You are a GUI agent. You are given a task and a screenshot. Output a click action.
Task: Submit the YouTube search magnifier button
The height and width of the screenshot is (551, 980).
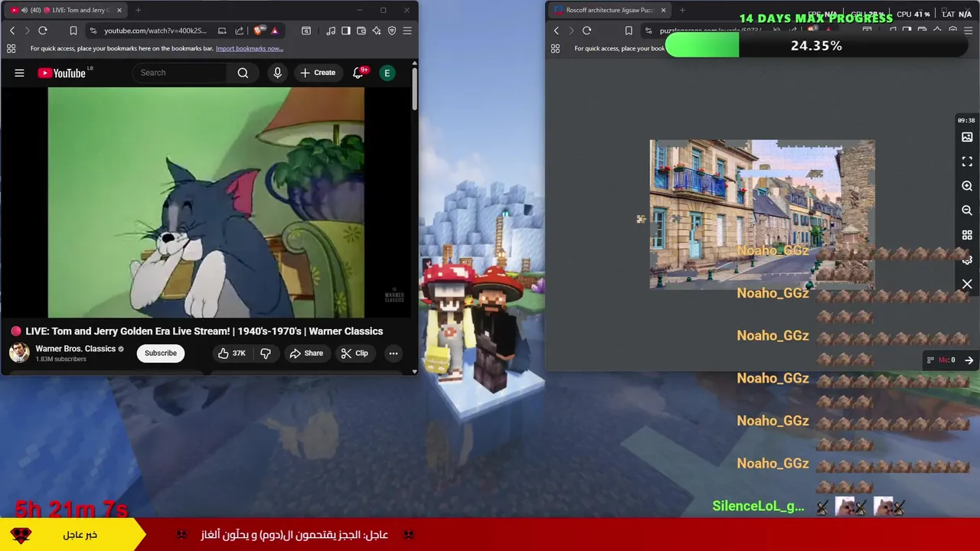point(243,73)
